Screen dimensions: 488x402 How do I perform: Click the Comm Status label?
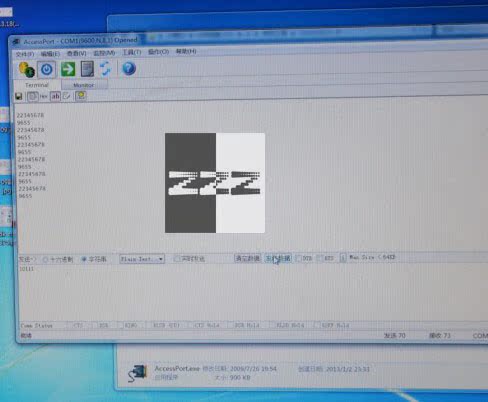click(x=37, y=326)
